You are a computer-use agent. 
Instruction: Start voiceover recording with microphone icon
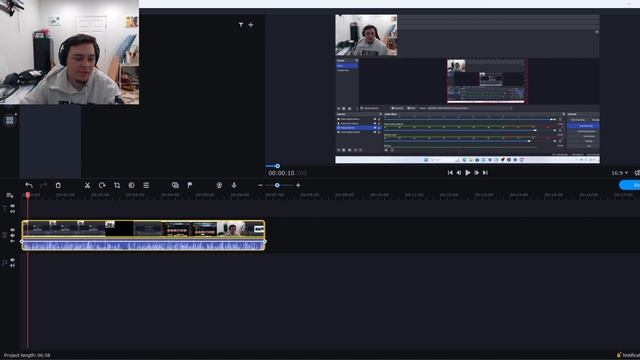coord(234,185)
